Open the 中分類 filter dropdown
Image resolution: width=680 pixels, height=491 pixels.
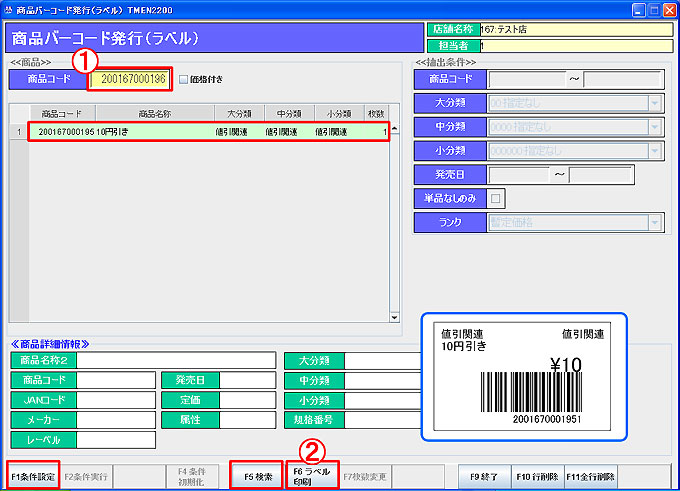(x=654, y=127)
